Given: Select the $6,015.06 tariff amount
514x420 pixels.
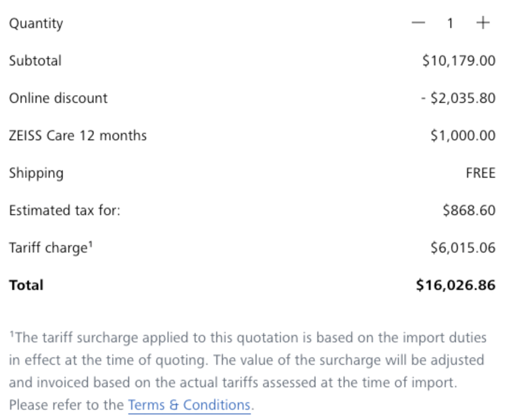Looking at the screenshot, I should pyautogui.click(x=463, y=248).
